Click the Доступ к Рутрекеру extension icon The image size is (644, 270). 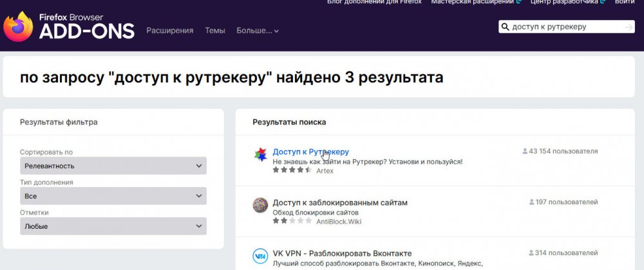coord(260,155)
